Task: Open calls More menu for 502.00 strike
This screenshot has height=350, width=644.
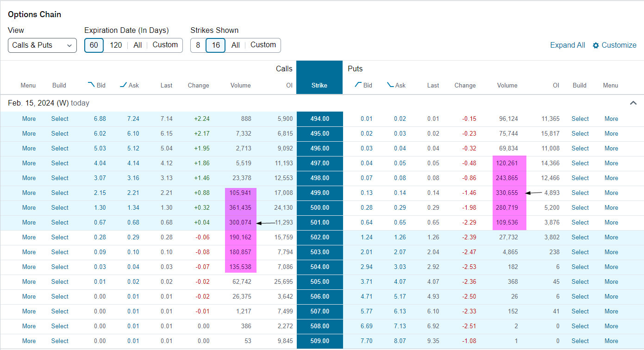Action: [x=29, y=237]
